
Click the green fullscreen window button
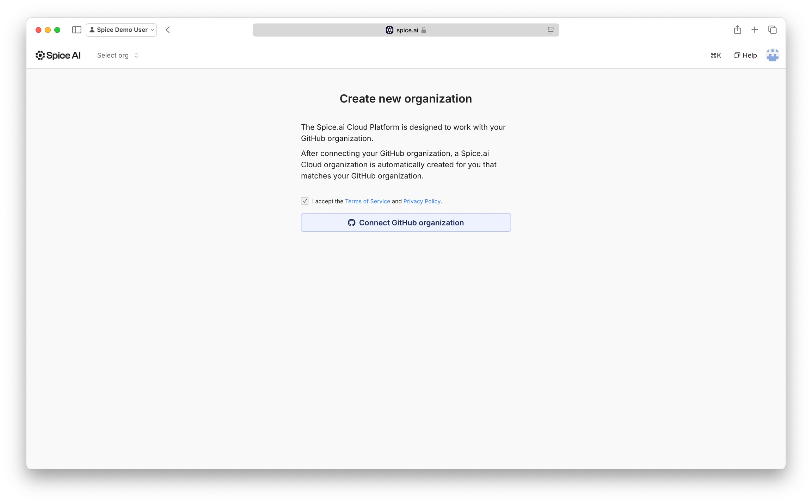tap(57, 30)
